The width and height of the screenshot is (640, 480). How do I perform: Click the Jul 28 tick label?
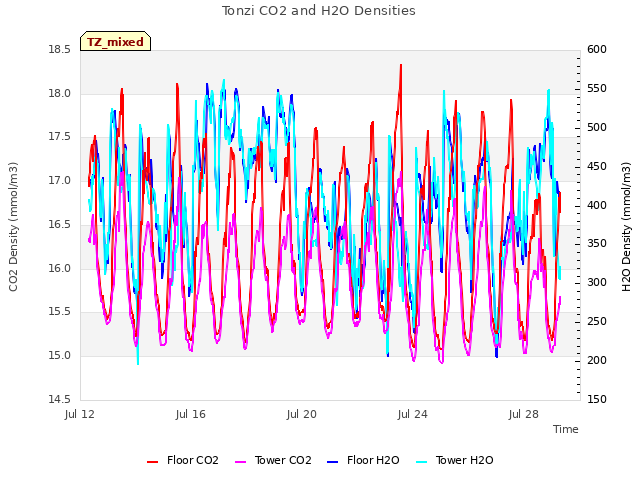tap(524, 415)
